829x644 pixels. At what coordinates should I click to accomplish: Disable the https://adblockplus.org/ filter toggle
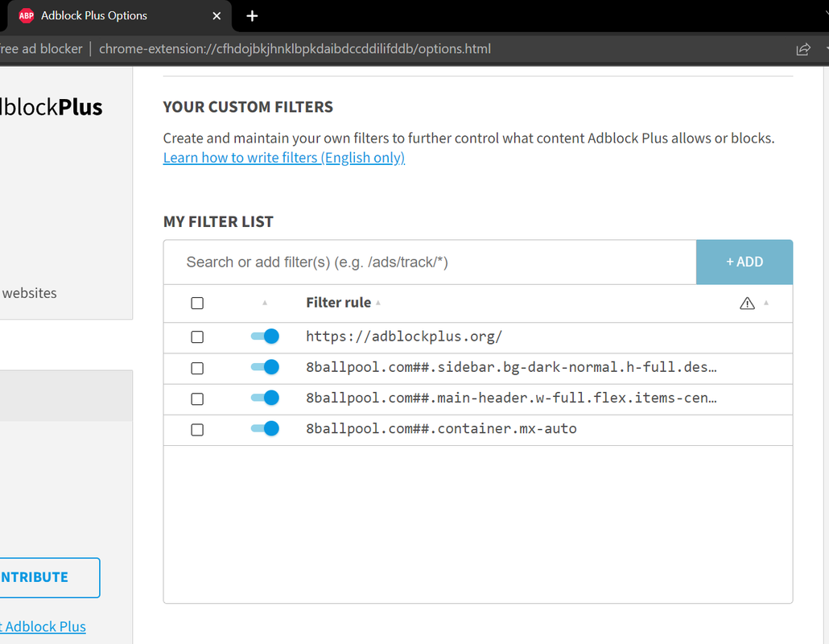click(265, 336)
